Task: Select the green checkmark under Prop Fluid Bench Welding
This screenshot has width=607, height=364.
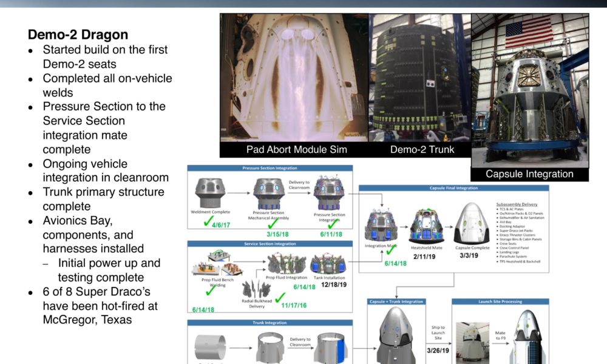Action: click(x=211, y=290)
